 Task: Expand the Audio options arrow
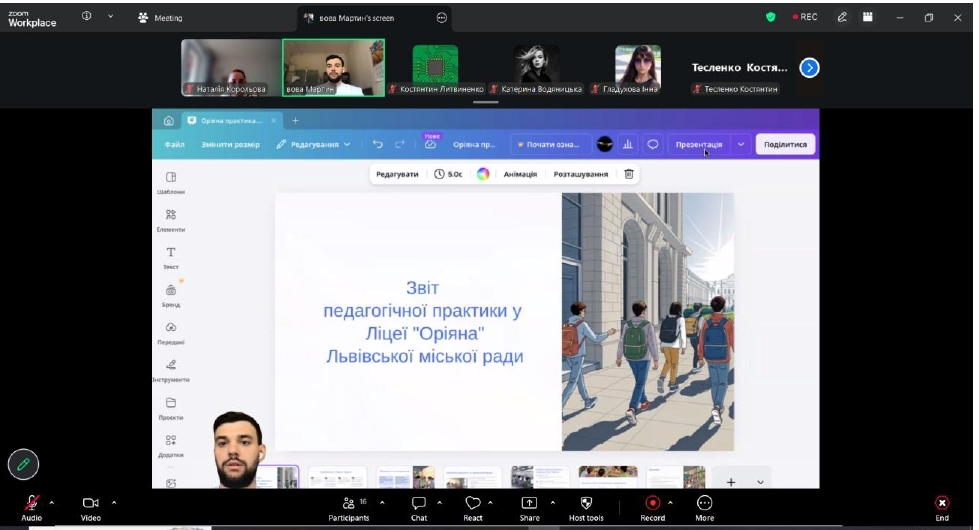pos(52,503)
